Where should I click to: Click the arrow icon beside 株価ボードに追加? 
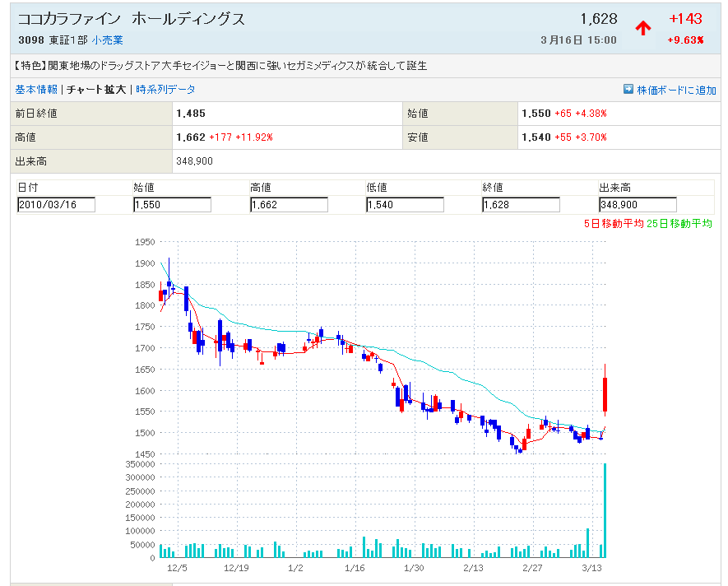click(628, 90)
